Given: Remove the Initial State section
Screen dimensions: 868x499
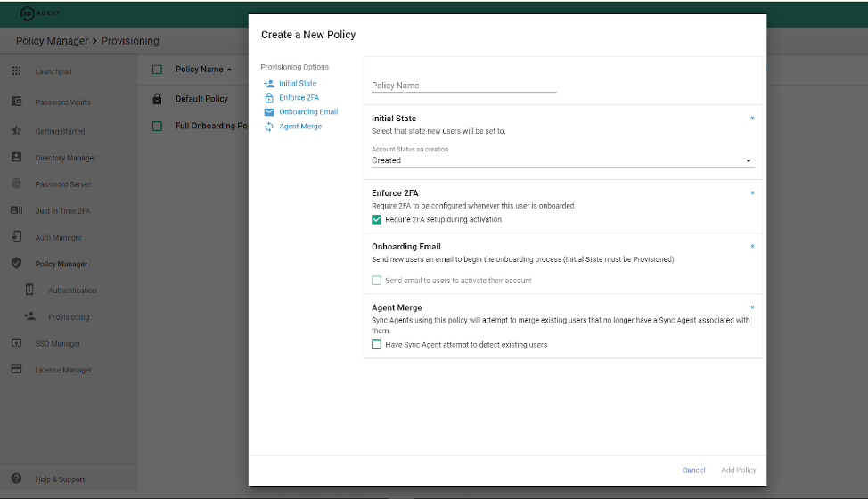Looking at the screenshot, I should [x=752, y=118].
